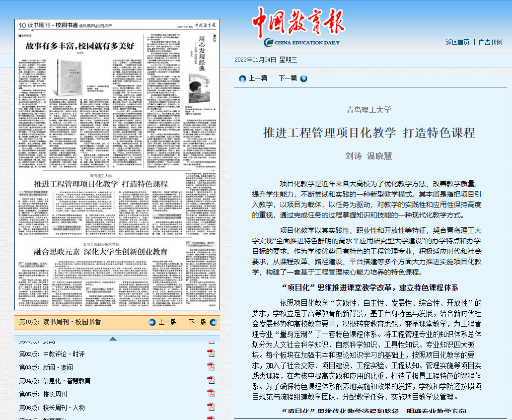
Task: Click the blue arrow icon before 上一篇
Action: pyautogui.click(x=242, y=78)
